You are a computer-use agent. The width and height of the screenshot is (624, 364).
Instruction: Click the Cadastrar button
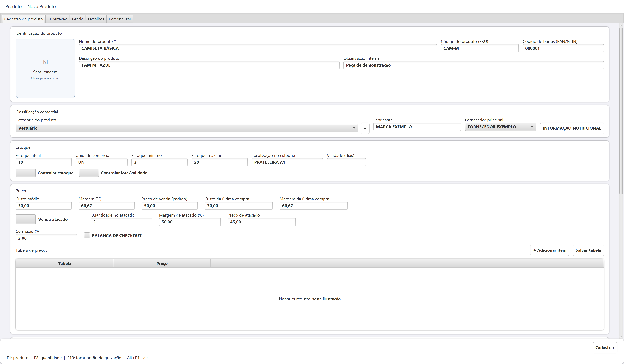click(605, 348)
